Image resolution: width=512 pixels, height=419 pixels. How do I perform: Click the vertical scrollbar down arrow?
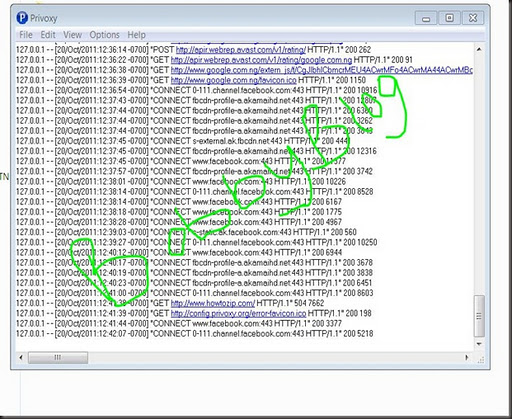(x=479, y=344)
